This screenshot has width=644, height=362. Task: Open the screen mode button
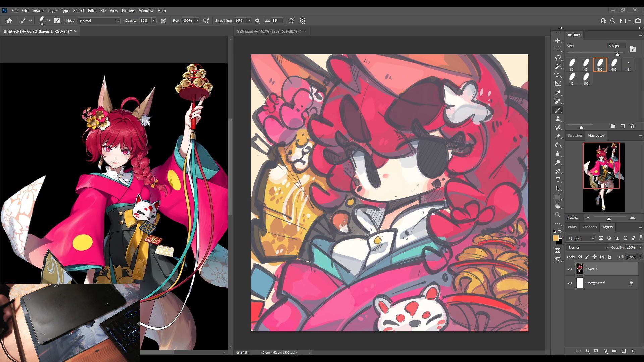pos(558,259)
